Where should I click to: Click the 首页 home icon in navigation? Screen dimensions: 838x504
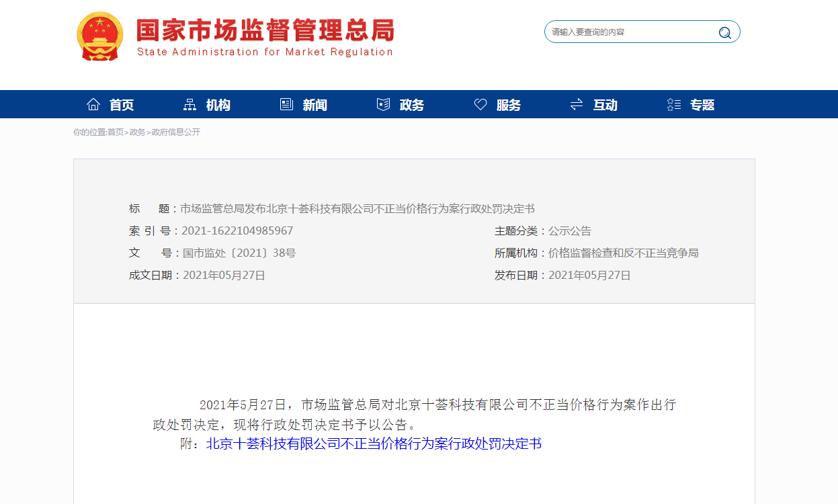93,103
